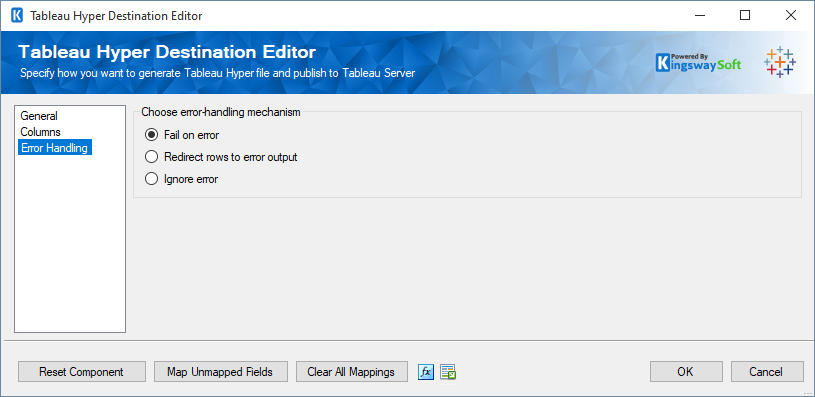This screenshot has height=397, width=815.
Task: Click the banner subtitle about generating Hyper file
Action: [217, 73]
